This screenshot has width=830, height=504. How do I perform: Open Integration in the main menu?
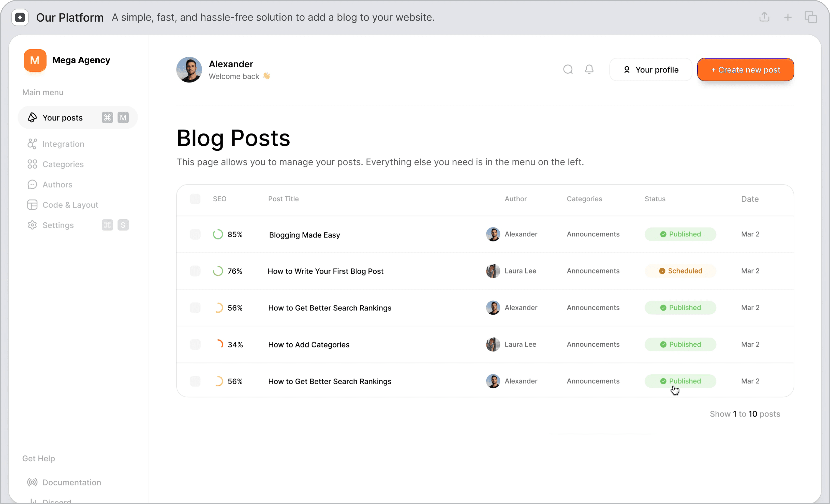(63, 144)
